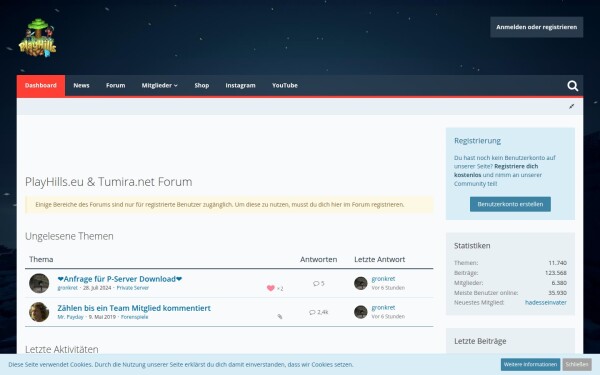
Task: Click the Thema column header
Action: pyautogui.click(x=41, y=259)
